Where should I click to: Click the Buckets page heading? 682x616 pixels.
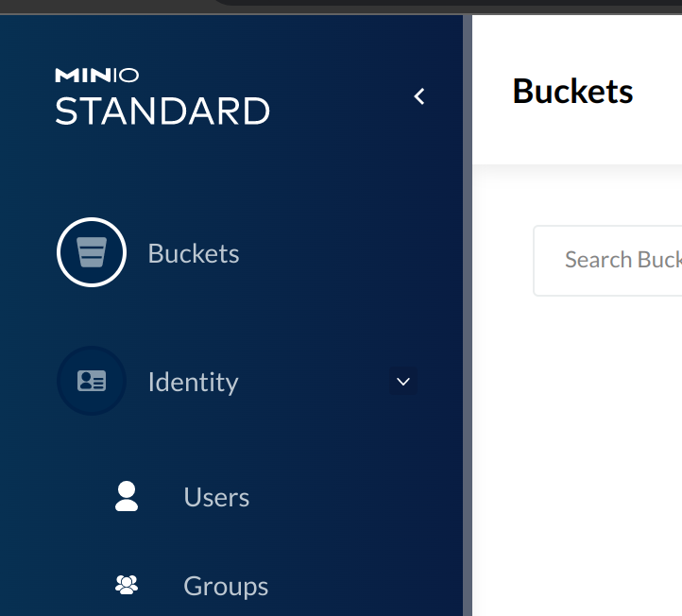pyautogui.click(x=572, y=92)
